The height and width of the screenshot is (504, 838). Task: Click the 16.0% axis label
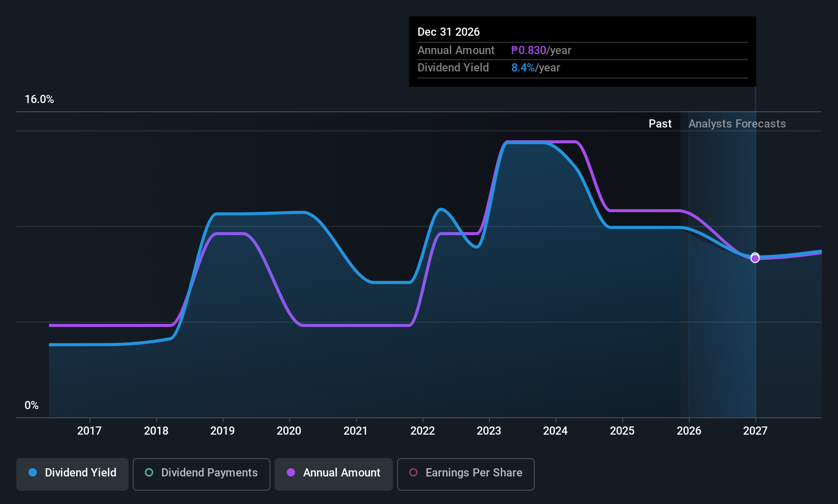tap(39, 99)
